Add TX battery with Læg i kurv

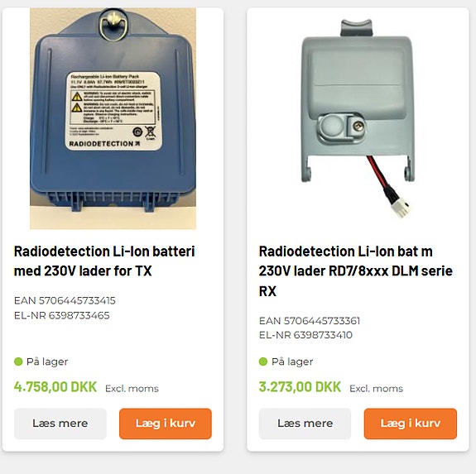[x=166, y=424]
